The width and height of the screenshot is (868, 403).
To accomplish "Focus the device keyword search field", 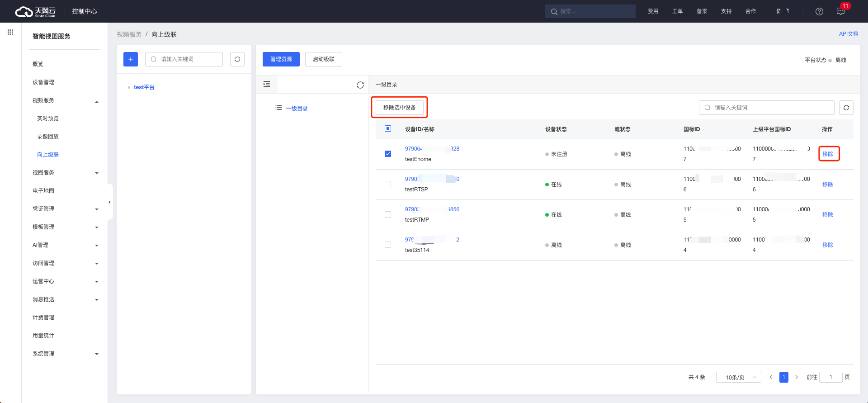I will point(767,108).
